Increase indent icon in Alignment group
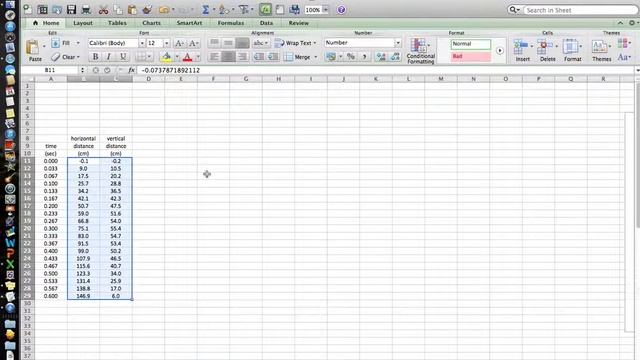Image resolution: width=640 pixels, height=360 pixels. click(x=273, y=57)
